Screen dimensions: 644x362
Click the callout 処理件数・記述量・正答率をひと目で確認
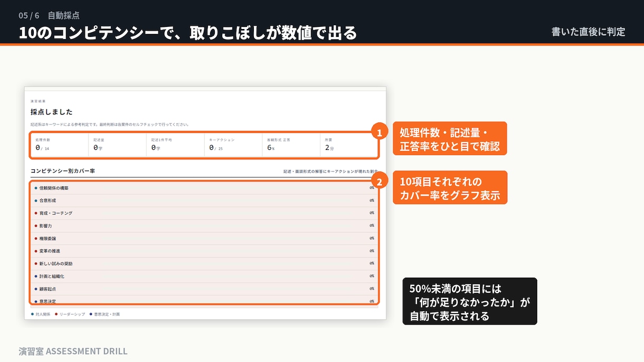click(x=450, y=139)
